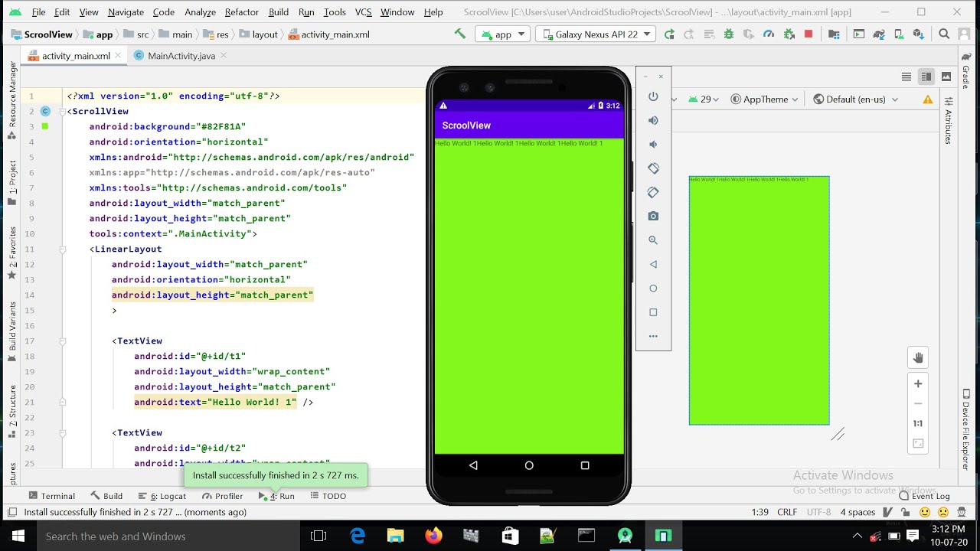This screenshot has height=551, width=980.
Task: Rotate emulator left
Action: tap(653, 168)
